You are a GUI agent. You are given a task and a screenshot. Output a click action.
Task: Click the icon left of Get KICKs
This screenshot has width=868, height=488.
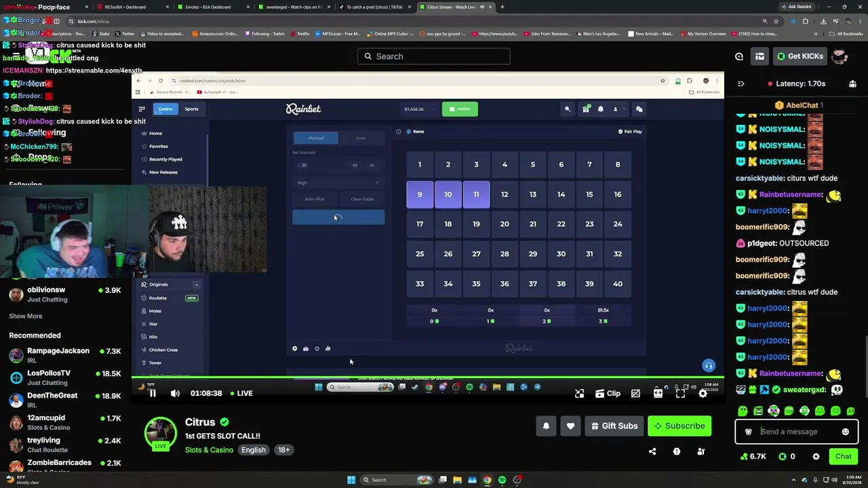tap(759, 56)
